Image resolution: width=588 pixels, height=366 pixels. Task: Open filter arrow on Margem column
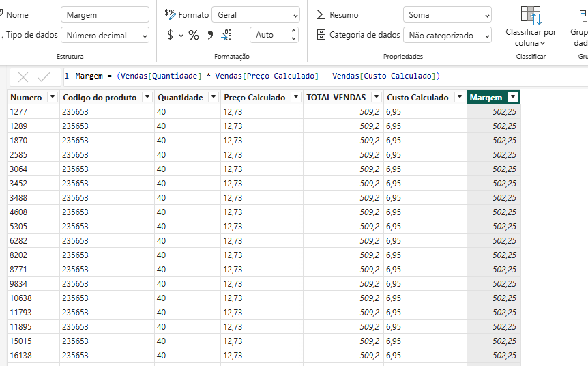pos(513,98)
